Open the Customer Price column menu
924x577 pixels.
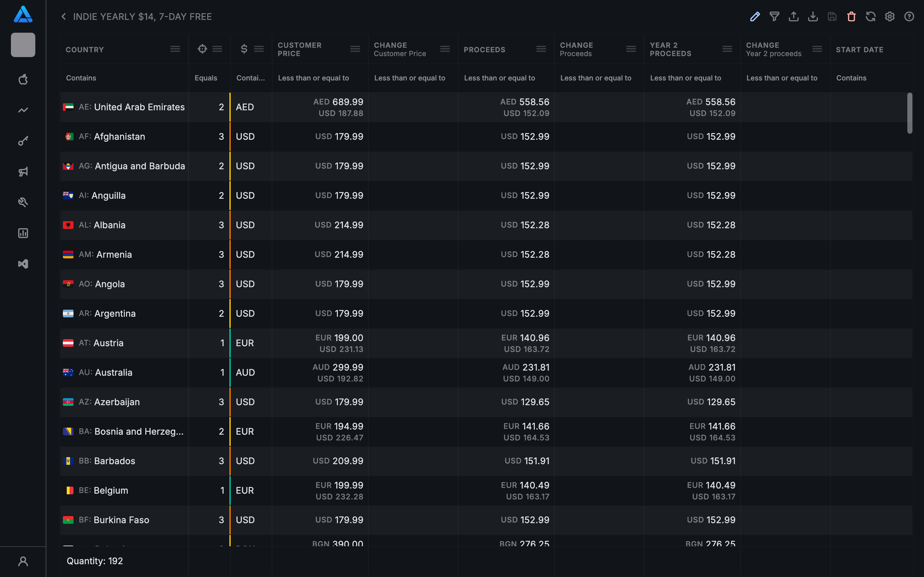coord(355,49)
